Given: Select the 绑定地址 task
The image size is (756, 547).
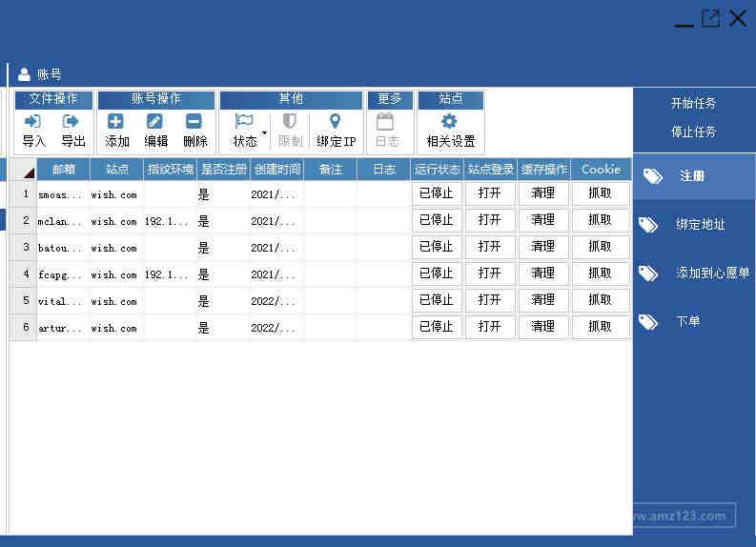Looking at the screenshot, I should 694,225.
